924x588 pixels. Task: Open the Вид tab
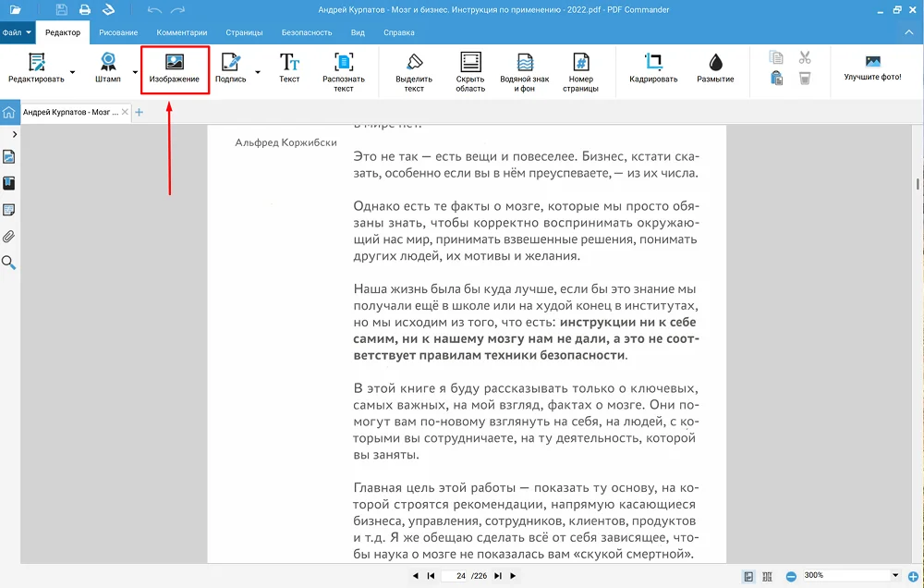358,32
